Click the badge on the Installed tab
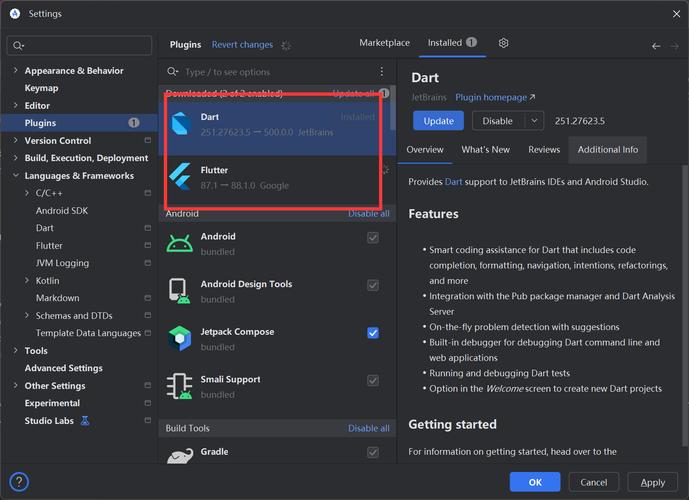689x500 pixels. [471, 42]
